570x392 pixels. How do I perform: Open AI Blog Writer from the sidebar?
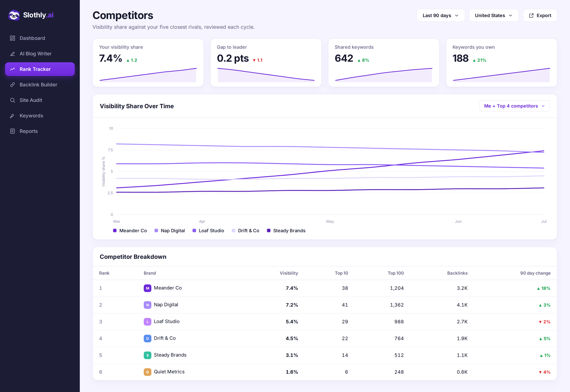(x=40, y=54)
